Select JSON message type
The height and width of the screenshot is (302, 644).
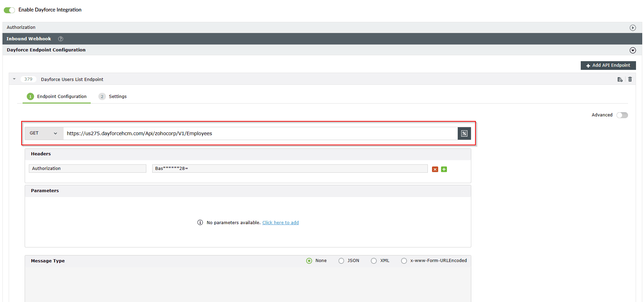(x=341, y=261)
